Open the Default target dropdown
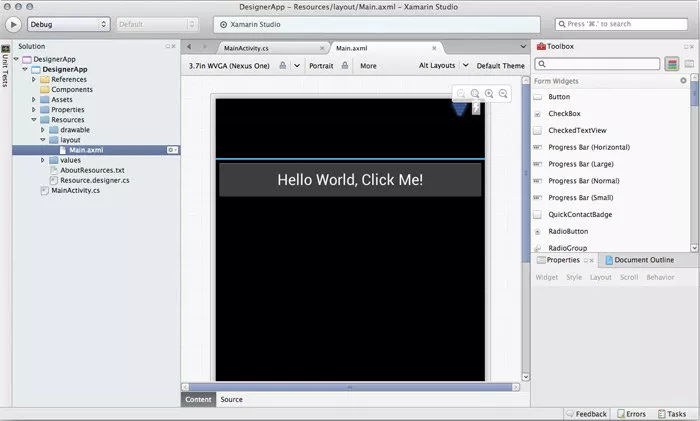The width and height of the screenshot is (700, 421). [157, 24]
